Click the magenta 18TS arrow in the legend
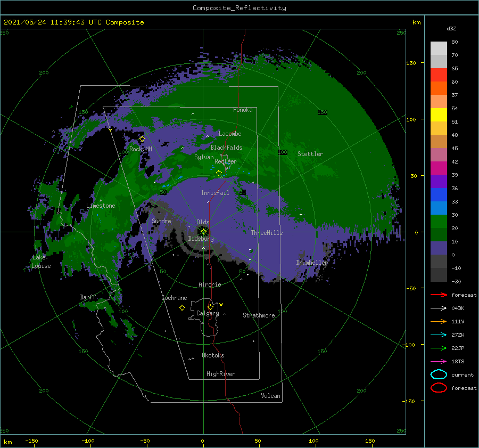Image resolution: width=479 pixels, height=448 pixels. pos(439,362)
